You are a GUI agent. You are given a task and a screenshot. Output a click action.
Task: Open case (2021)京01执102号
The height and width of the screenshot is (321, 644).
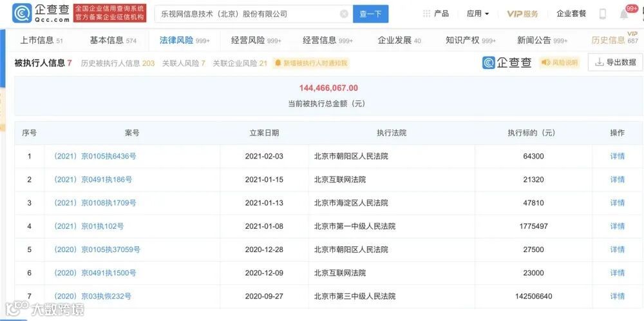coord(89,226)
